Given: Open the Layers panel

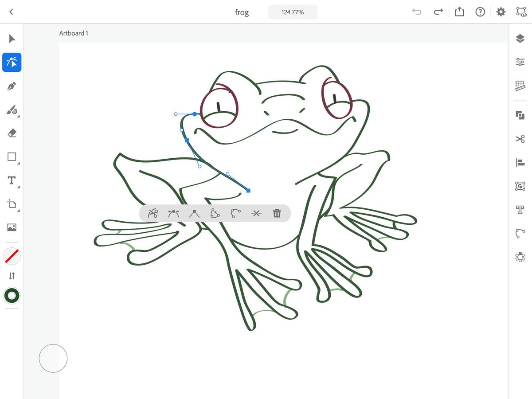Looking at the screenshot, I should pos(520,39).
